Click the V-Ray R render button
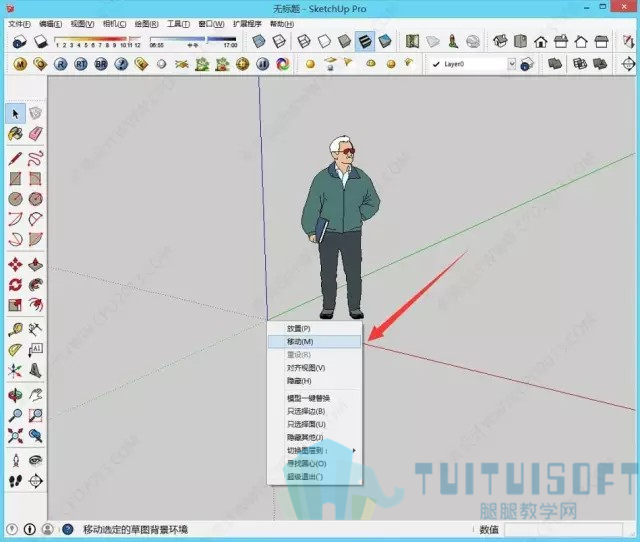This screenshot has width=640, height=542. pyautogui.click(x=60, y=64)
